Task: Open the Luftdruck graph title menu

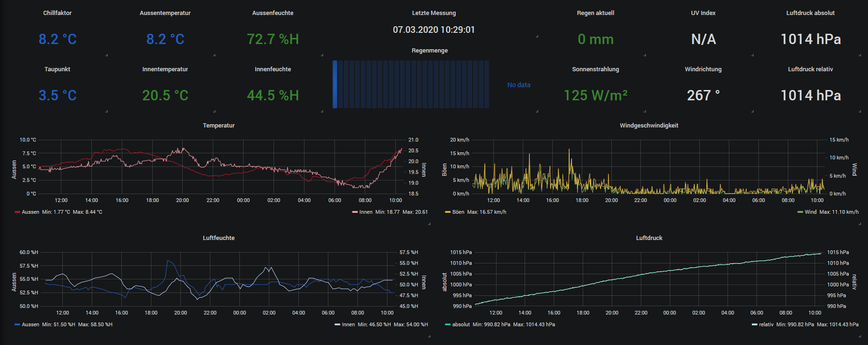Action: pyautogui.click(x=649, y=238)
